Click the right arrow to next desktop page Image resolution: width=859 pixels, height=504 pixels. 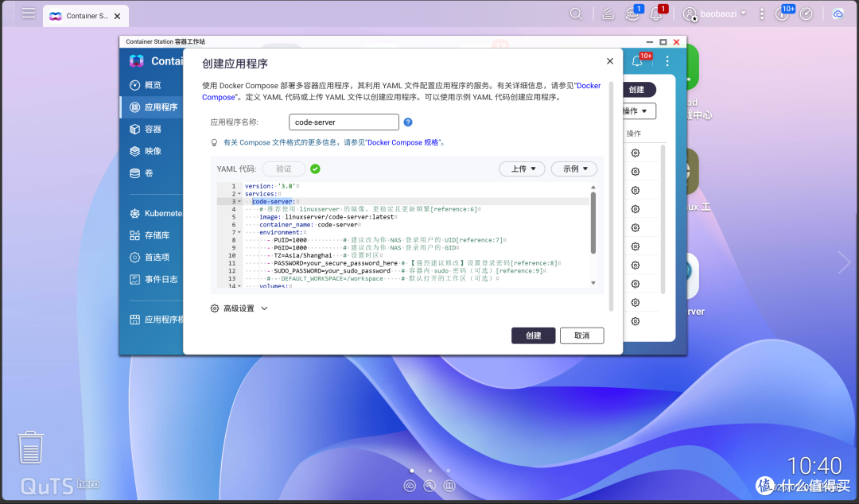844,262
